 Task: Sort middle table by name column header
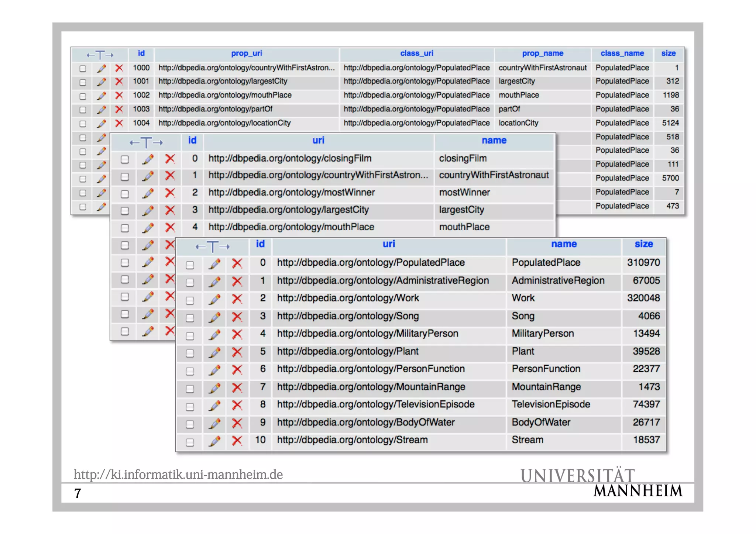(x=494, y=140)
